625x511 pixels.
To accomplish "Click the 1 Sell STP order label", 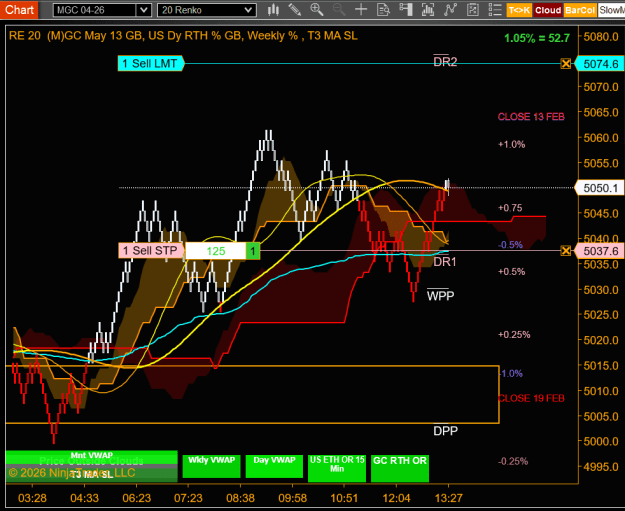I will (x=151, y=251).
